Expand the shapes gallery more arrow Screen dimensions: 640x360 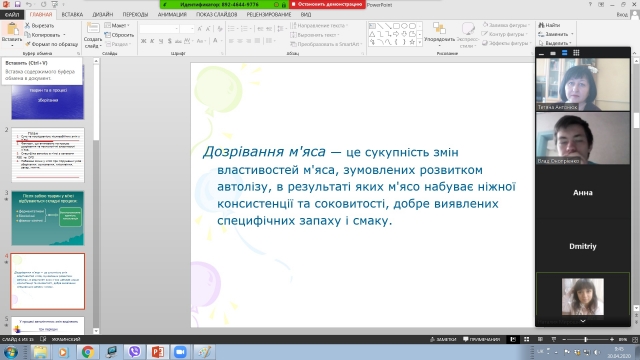coord(420,42)
